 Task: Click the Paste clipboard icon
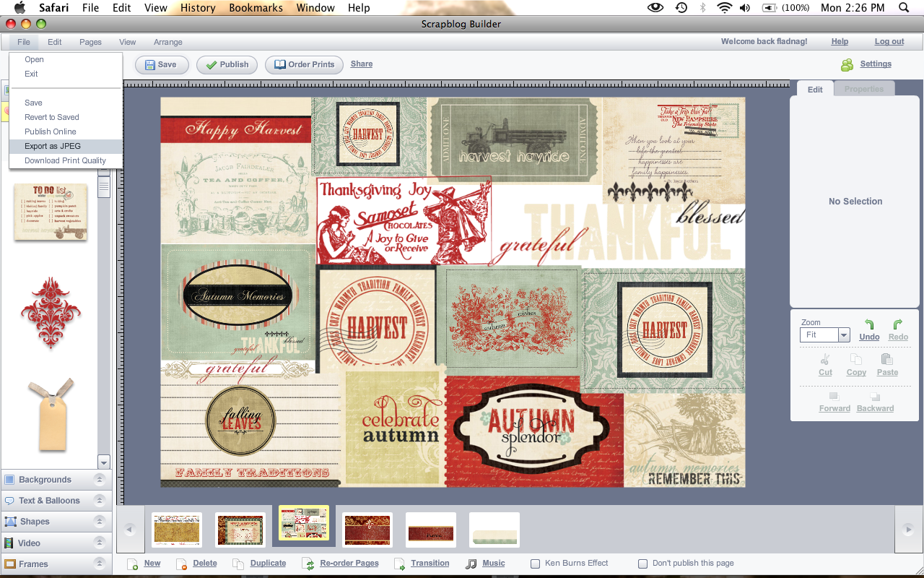click(x=887, y=359)
